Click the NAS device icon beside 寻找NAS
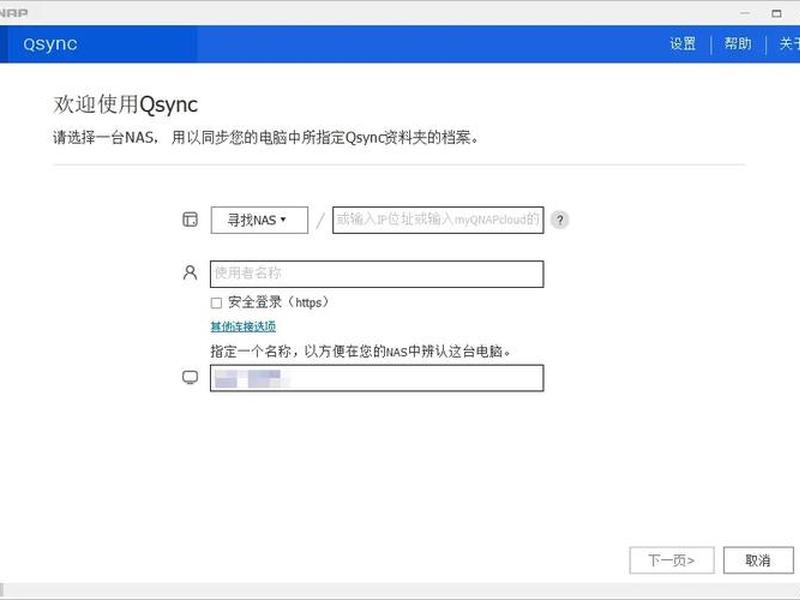Image resolution: width=800 pixels, height=600 pixels. [190, 219]
